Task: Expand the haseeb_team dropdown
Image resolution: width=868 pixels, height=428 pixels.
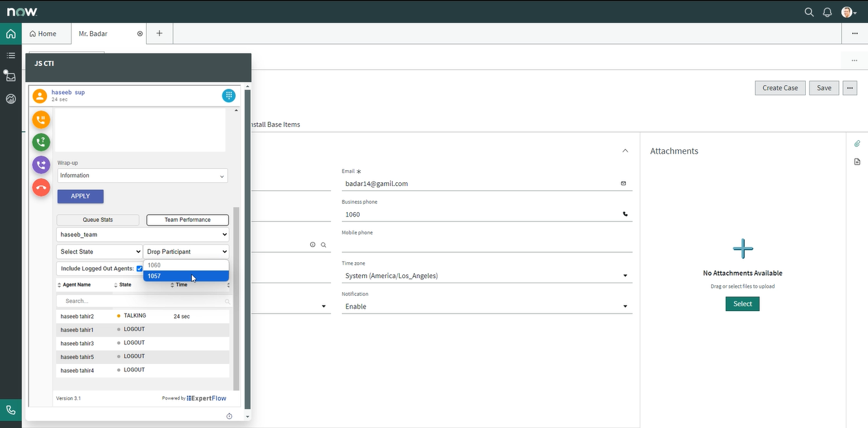Action: click(x=142, y=235)
